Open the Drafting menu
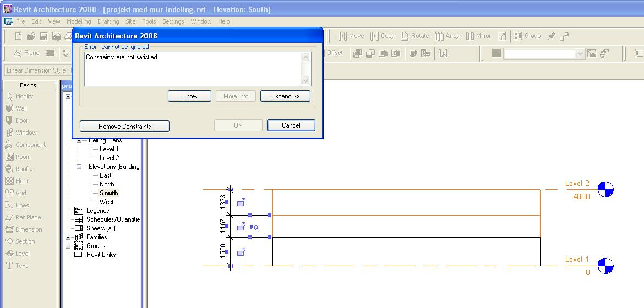This screenshot has width=644, height=308. click(x=108, y=21)
